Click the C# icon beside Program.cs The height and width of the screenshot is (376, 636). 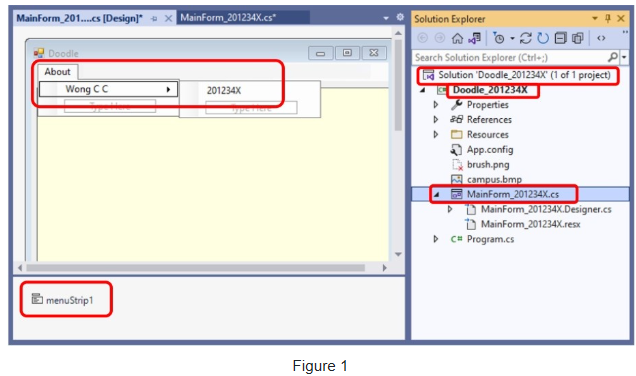click(456, 239)
